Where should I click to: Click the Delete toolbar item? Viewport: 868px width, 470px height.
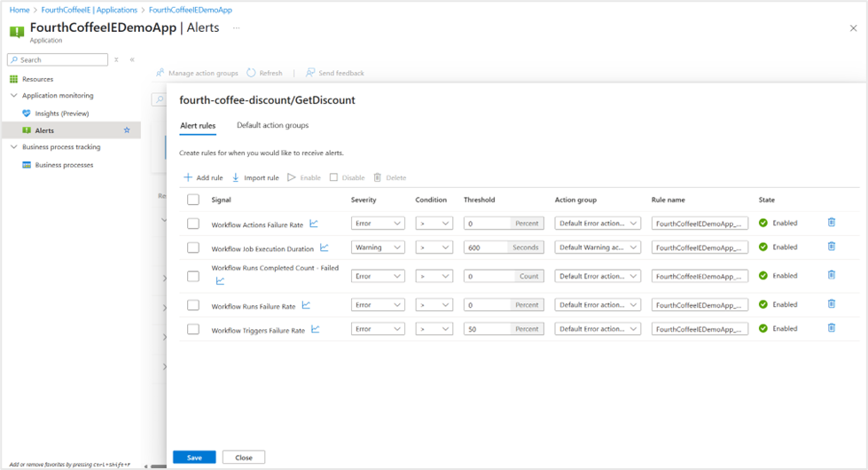point(390,177)
